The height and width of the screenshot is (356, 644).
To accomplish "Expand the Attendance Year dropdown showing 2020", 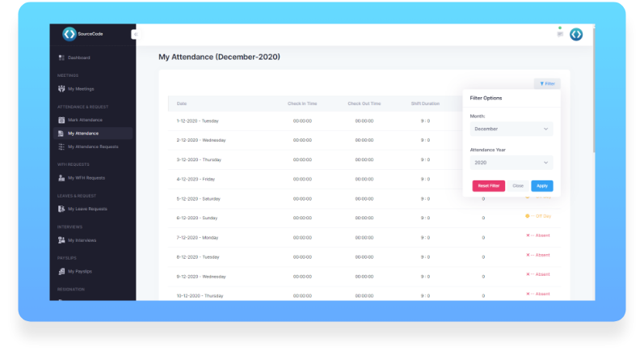I will (x=511, y=163).
